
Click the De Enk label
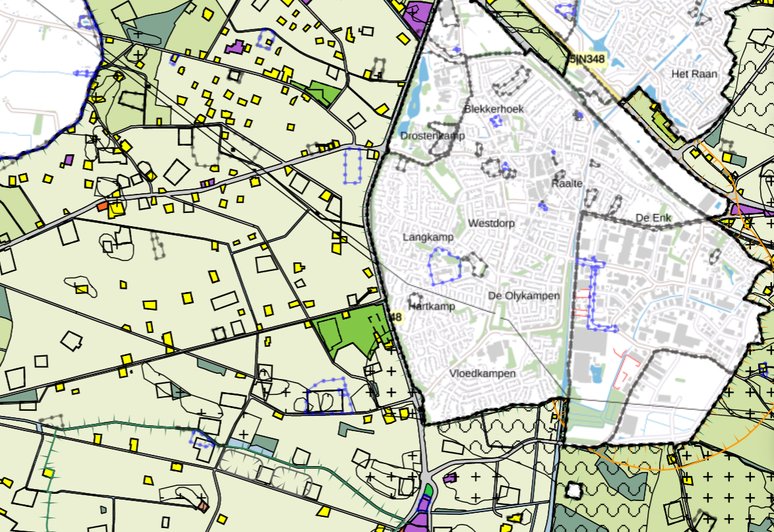click(x=653, y=218)
